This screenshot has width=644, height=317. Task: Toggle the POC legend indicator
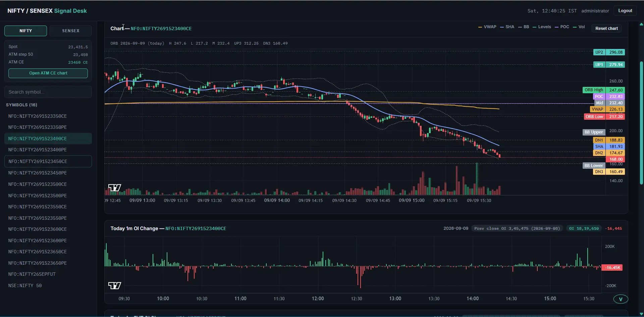pos(562,27)
